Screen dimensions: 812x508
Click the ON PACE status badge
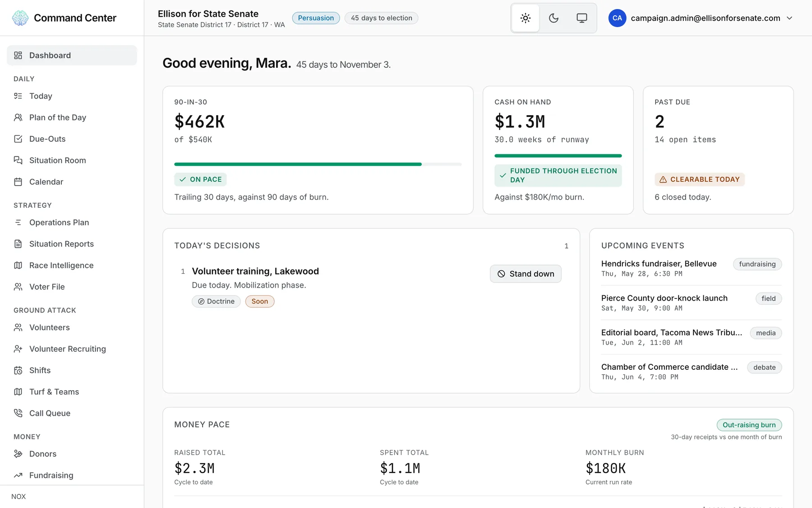tap(200, 179)
